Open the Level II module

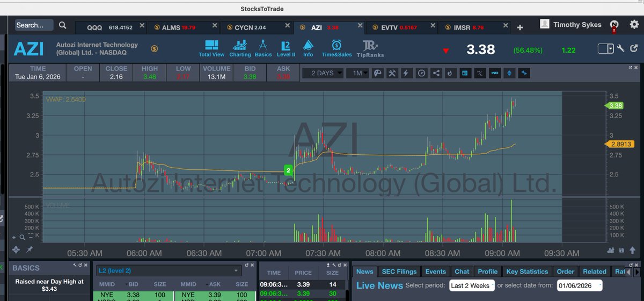[286, 48]
